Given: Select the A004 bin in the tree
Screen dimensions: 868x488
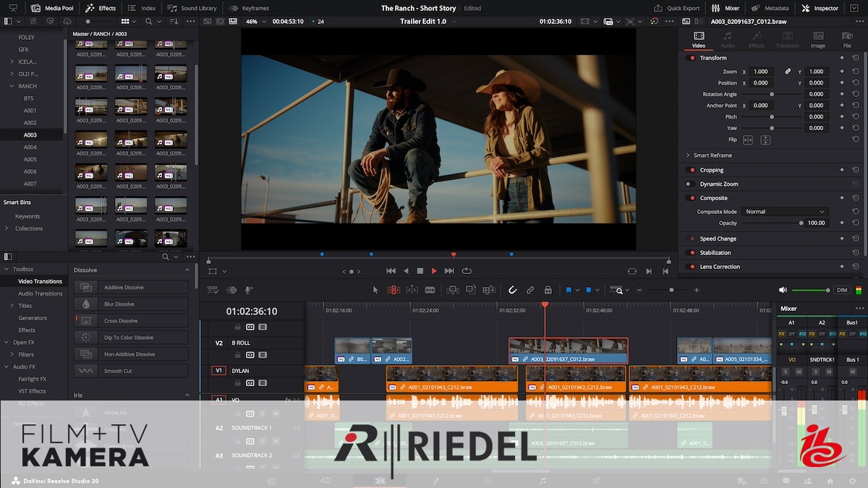Looking at the screenshot, I should coord(30,147).
